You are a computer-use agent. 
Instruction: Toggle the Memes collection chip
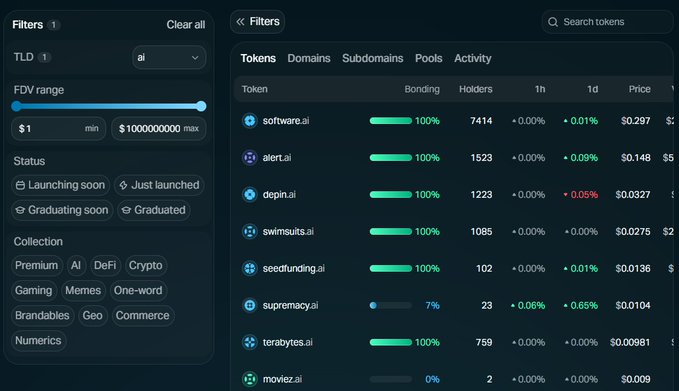pyautogui.click(x=83, y=291)
